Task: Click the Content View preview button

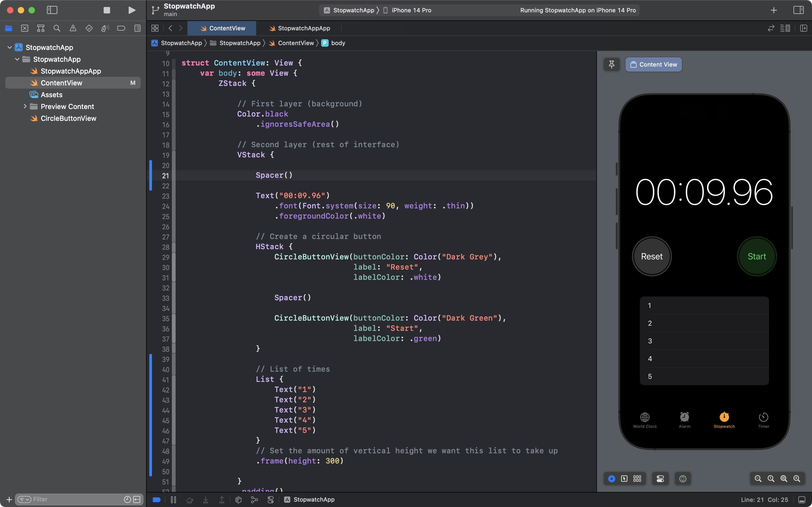Action: [x=653, y=64]
